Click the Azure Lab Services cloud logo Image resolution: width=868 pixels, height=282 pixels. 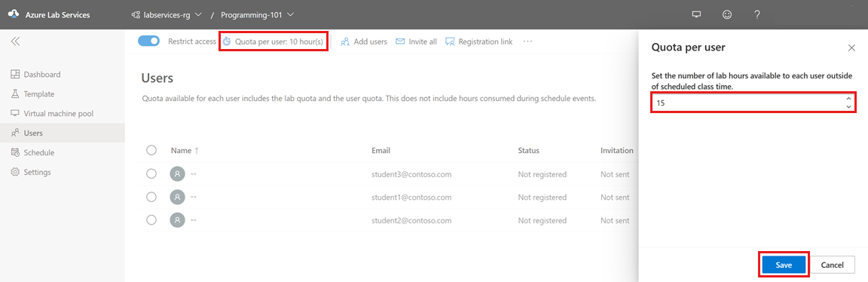(x=14, y=14)
